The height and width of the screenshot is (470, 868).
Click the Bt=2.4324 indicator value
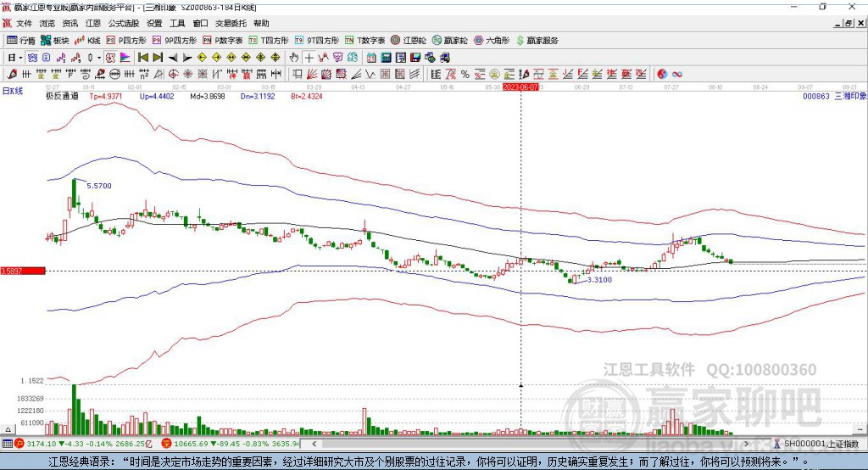pyautogui.click(x=307, y=96)
